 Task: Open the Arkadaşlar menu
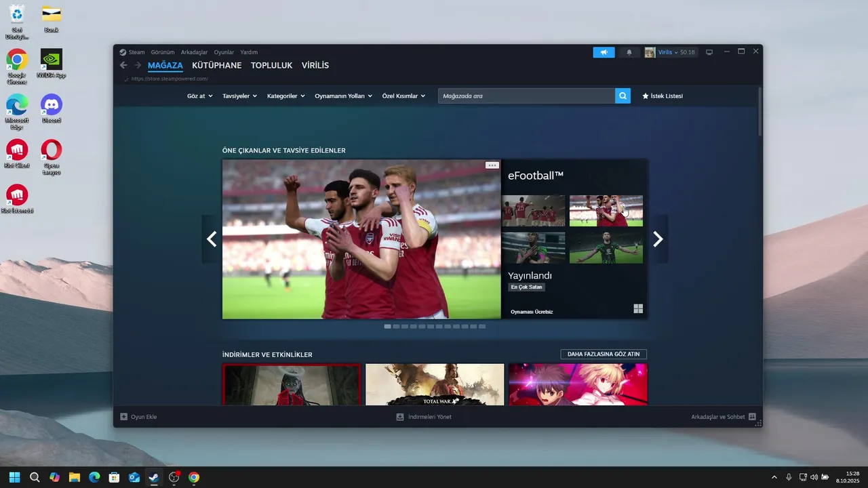coord(194,52)
